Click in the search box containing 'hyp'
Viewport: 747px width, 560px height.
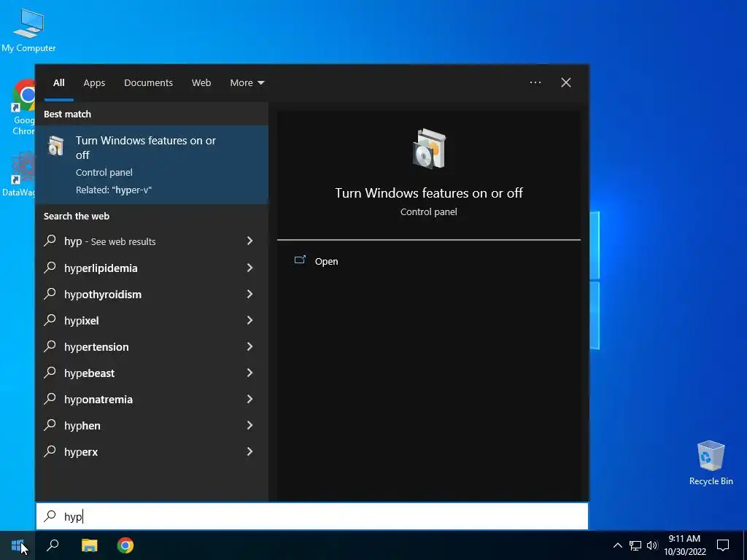(312, 516)
